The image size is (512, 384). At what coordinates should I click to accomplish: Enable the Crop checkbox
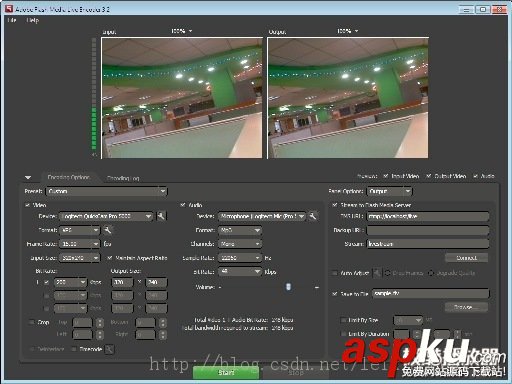point(32,322)
